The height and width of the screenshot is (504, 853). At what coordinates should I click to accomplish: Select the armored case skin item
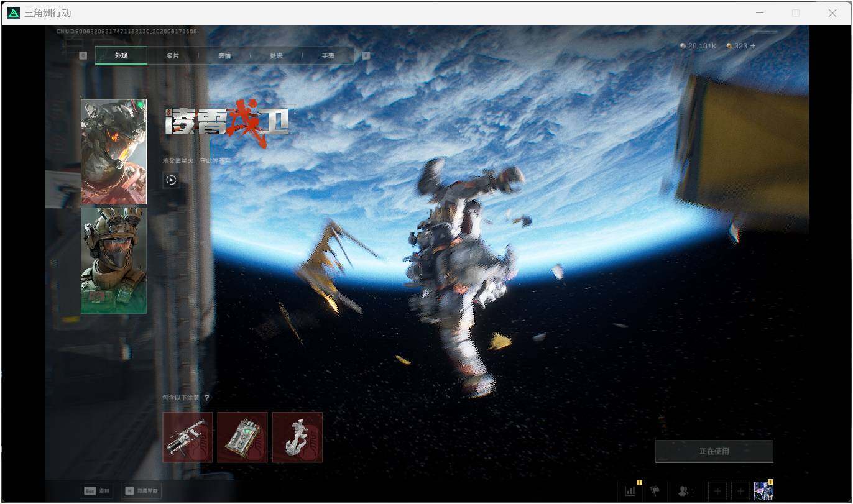click(242, 438)
